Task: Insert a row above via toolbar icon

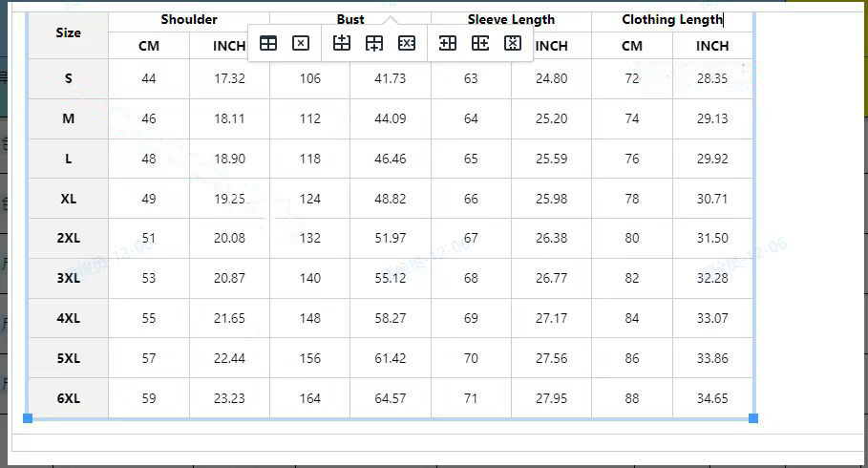Action: [342, 43]
